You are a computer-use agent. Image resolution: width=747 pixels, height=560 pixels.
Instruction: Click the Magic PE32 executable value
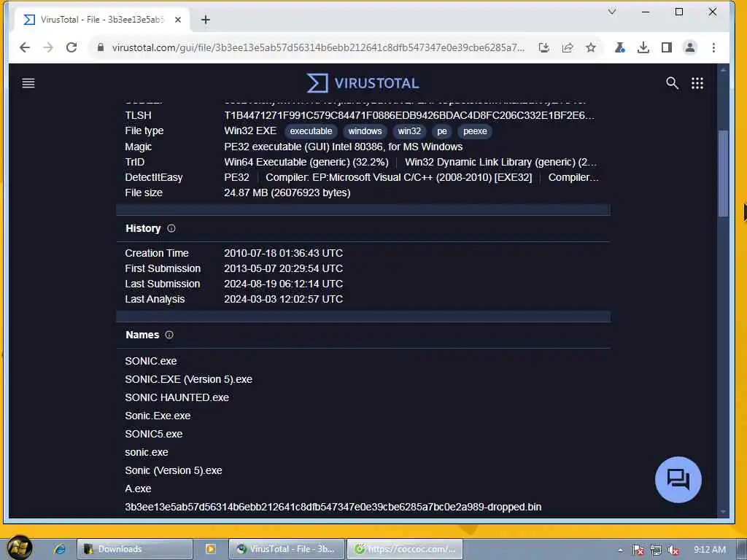344,147
